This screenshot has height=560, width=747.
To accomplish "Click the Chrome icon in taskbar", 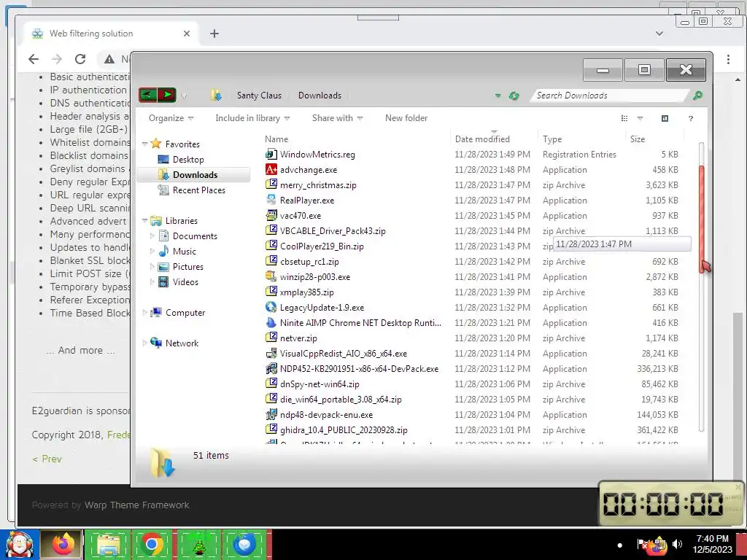I will coord(152,544).
